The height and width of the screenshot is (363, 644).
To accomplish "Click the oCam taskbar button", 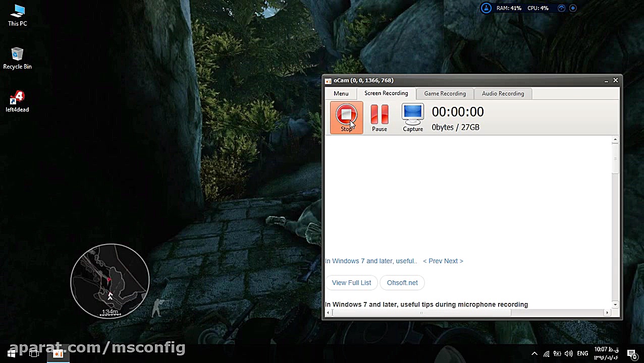I will [x=58, y=353].
